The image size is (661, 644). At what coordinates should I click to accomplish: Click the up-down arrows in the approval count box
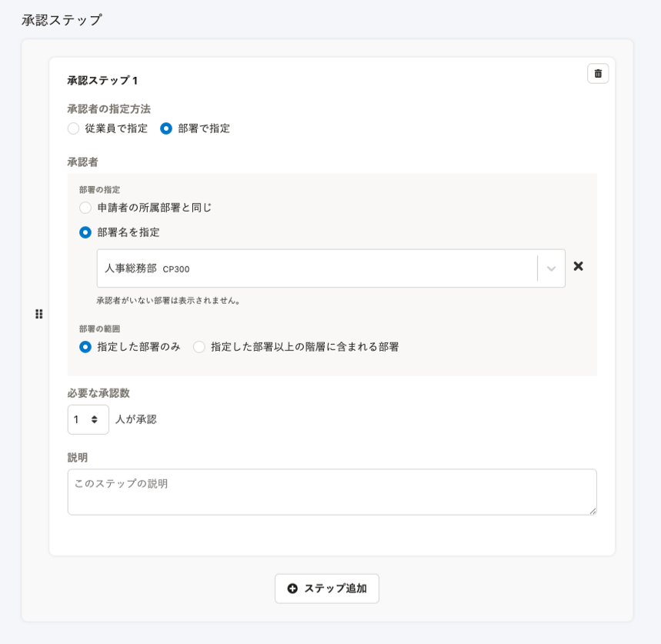pyautogui.click(x=95, y=419)
